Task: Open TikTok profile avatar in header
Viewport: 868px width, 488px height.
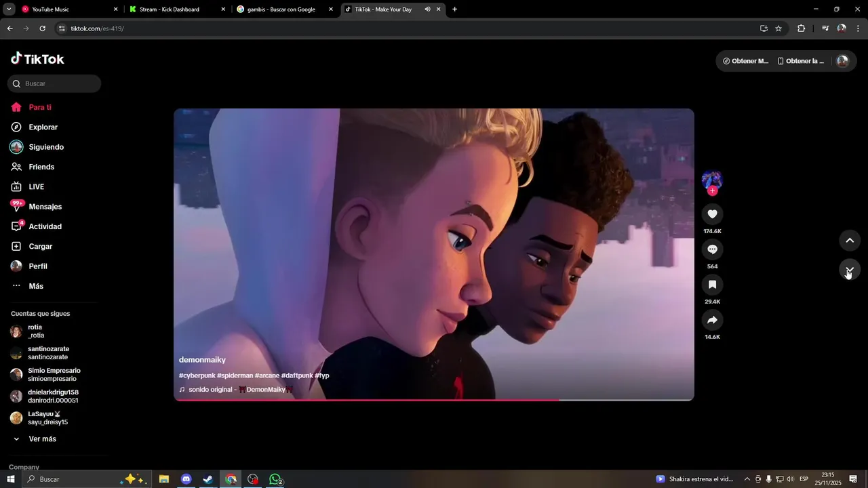Action: pos(842,61)
